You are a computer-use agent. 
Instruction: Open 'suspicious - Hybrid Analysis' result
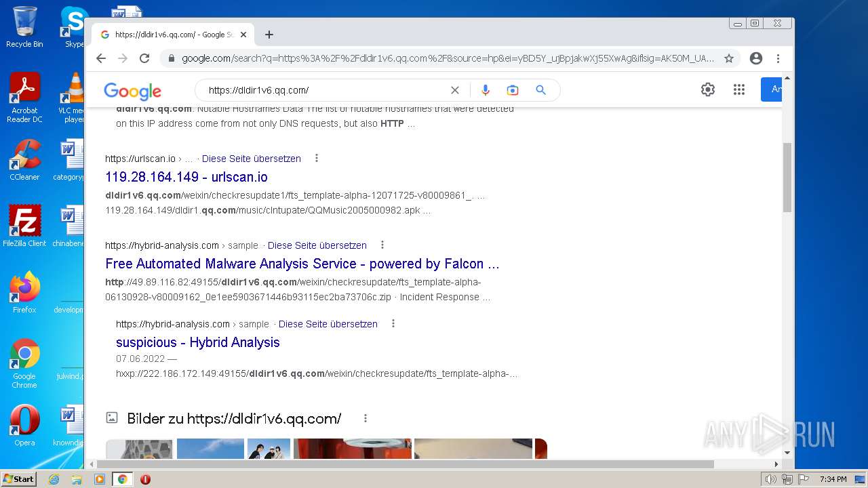198,342
